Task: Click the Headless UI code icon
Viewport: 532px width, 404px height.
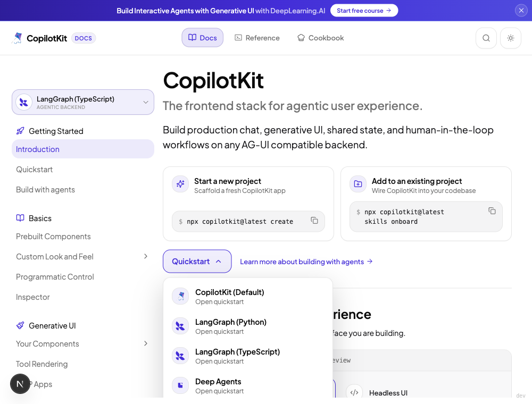Action: coord(354,392)
